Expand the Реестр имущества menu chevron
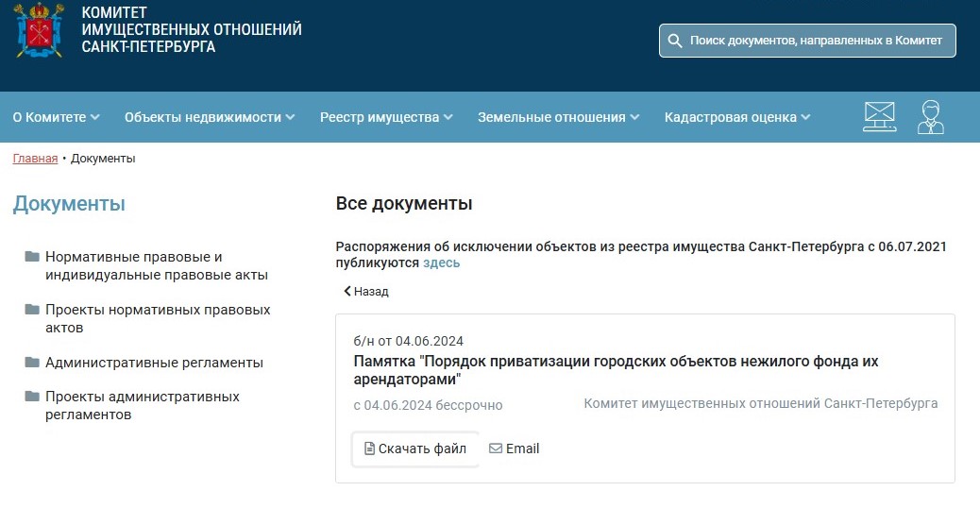The width and height of the screenshot is (980, 508). (x=448, y=117)
